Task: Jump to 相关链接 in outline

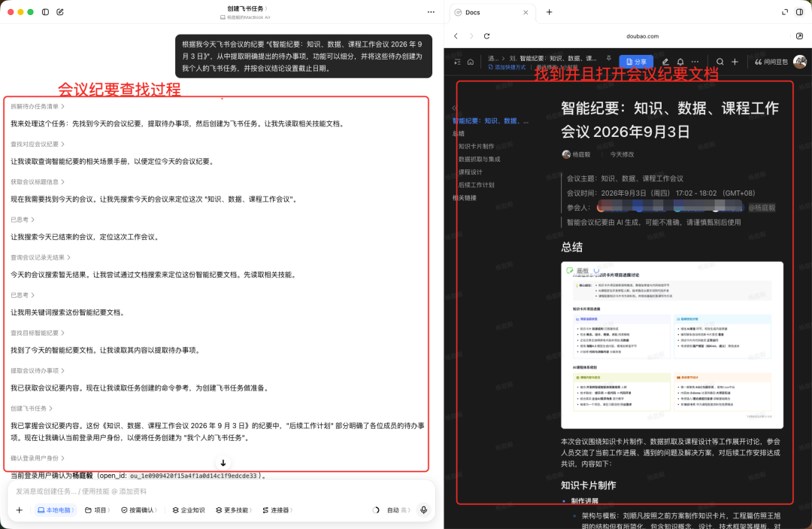Action: coord(464,198)
